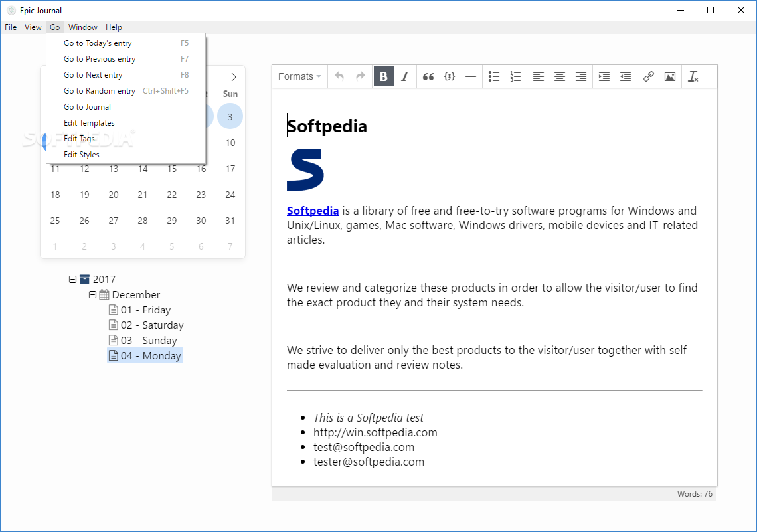Align text left

point(539,76)
